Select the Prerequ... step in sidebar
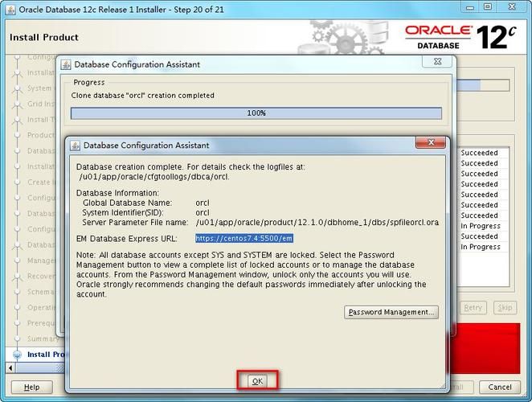The image size is (532, 402). click(x=41, y=323)
